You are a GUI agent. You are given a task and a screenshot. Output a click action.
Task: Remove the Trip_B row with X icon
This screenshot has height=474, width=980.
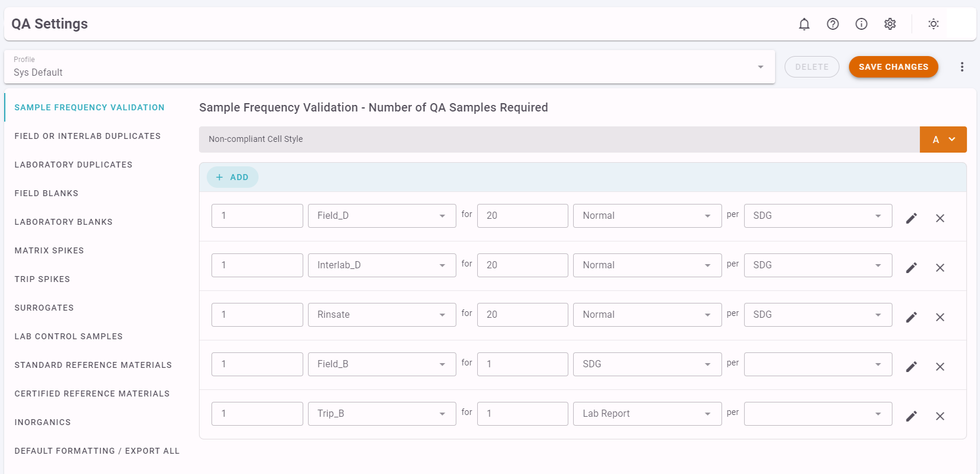point(940,416)
